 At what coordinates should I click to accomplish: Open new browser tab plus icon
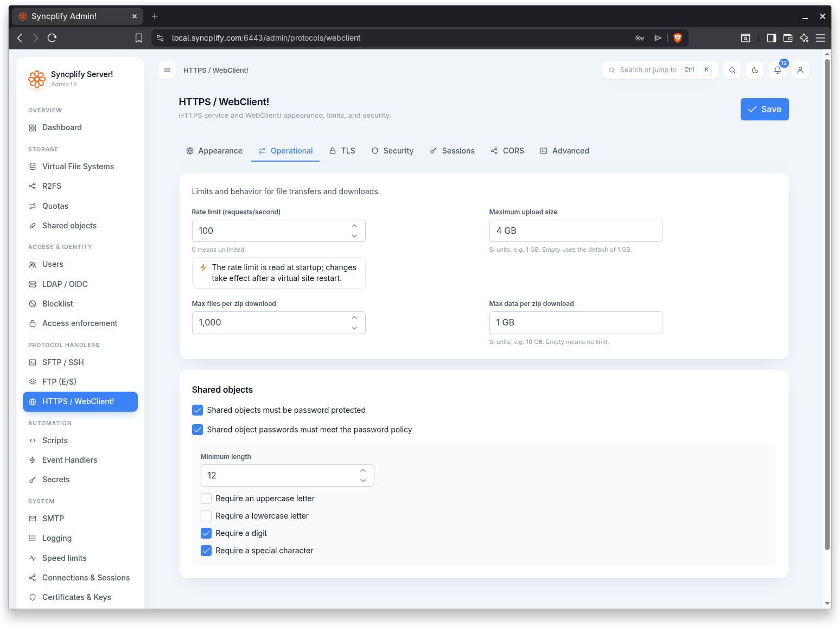coord(155,16)
